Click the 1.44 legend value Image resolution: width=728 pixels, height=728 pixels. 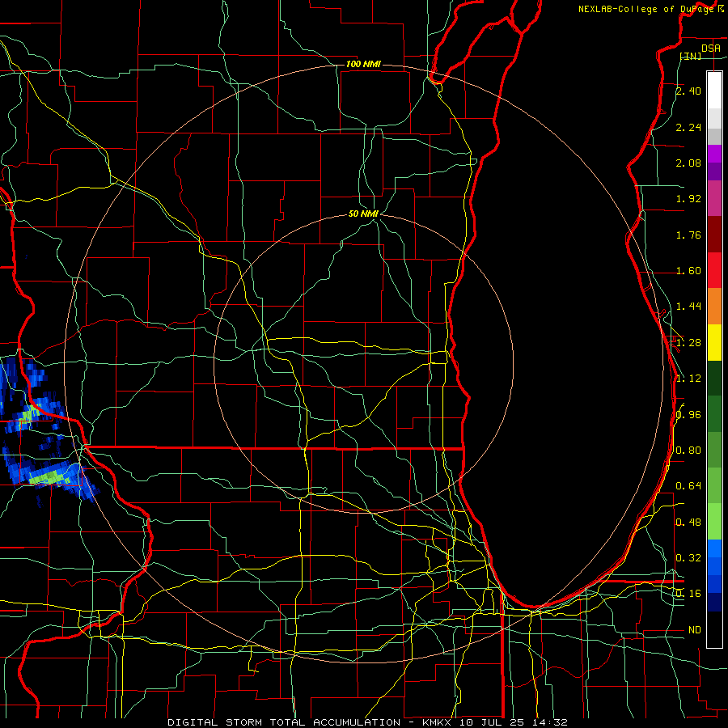coord(688,307)
